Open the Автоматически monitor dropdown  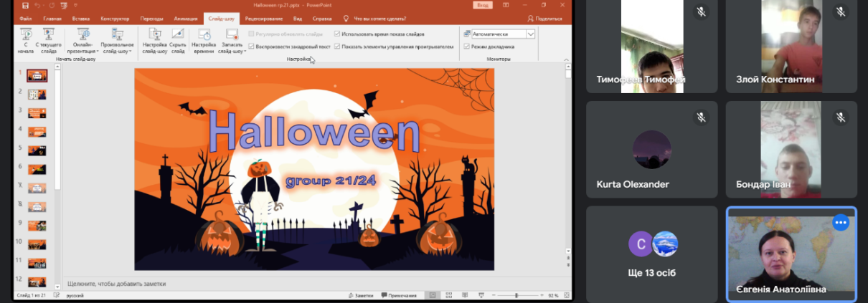531,34
